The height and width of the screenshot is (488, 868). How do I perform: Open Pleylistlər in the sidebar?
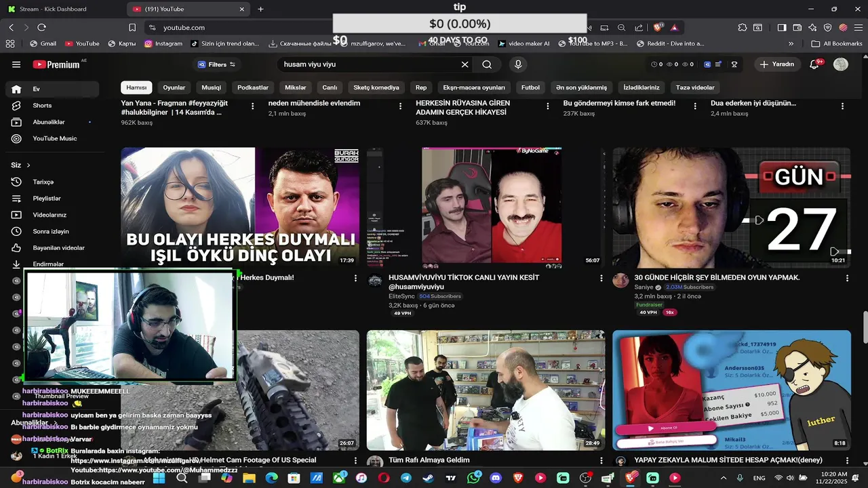pos(52,199)
